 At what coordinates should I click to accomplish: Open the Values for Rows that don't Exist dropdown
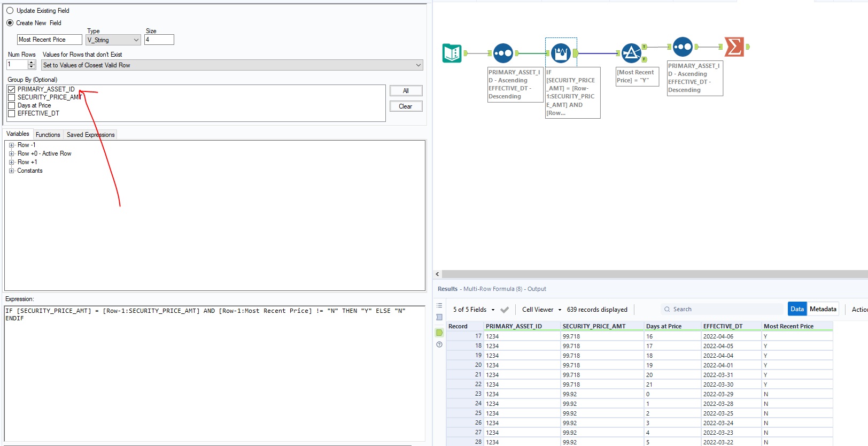pyautogui.click(x=232, y=65)
